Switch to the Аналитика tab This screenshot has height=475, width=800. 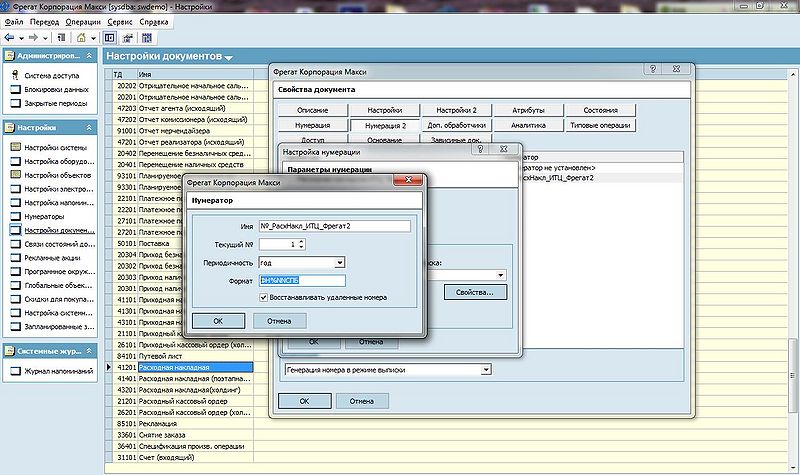pyautogui.click(x=529, y=125)
